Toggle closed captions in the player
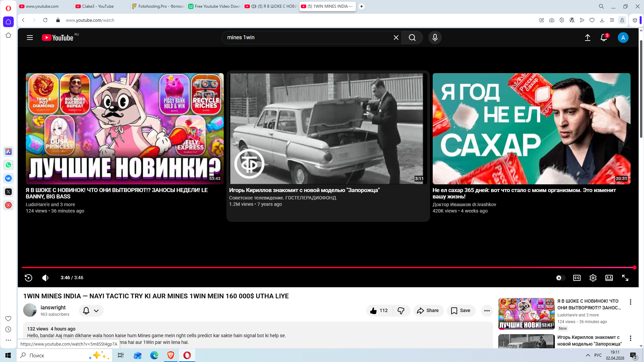Viewport: 644px width, 362px height. click(577, 278)
